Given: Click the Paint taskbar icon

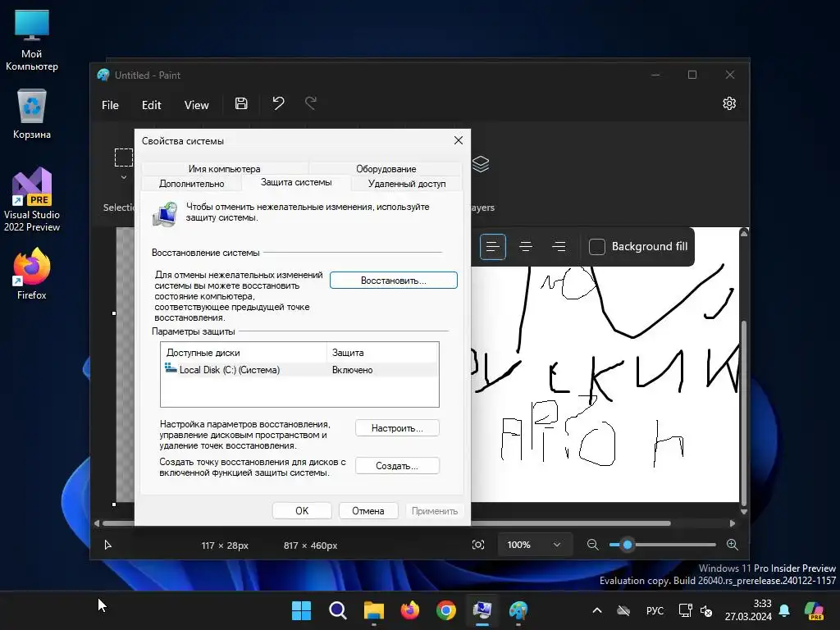Looking at the screenshot, I should [518, 610].
